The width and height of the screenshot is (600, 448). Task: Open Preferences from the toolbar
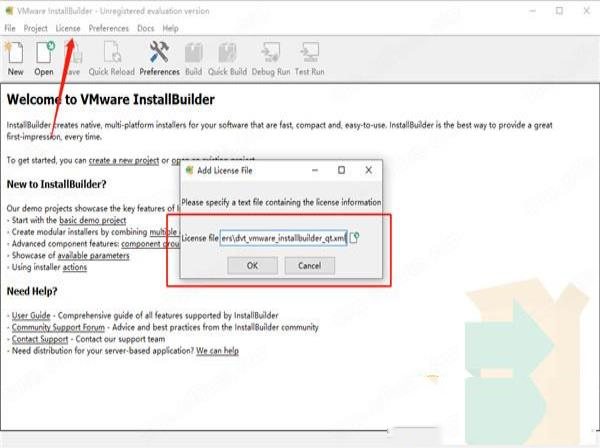(159, 56)
